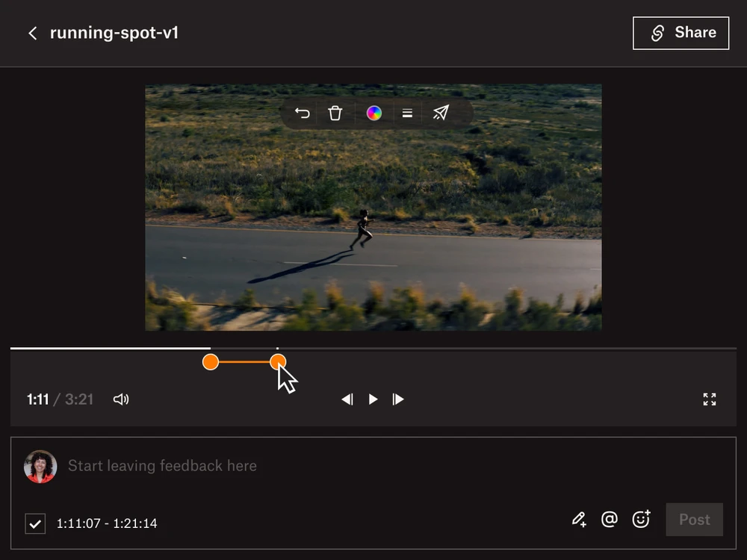The height and width of the screenshot is (560, 747).
Task: Open the color wheel picker
Action: [x=373, y=113]
